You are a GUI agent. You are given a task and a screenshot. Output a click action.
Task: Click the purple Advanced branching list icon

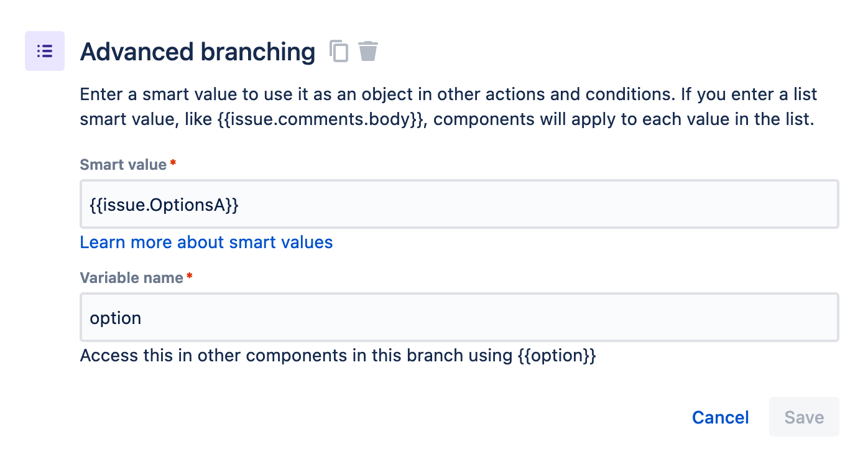(45, 51)
